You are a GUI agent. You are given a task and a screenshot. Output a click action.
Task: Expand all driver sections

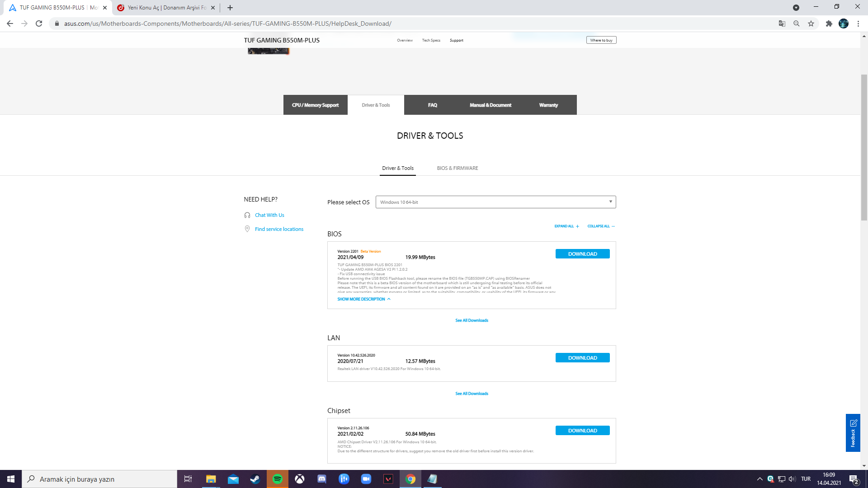[566, 226]
